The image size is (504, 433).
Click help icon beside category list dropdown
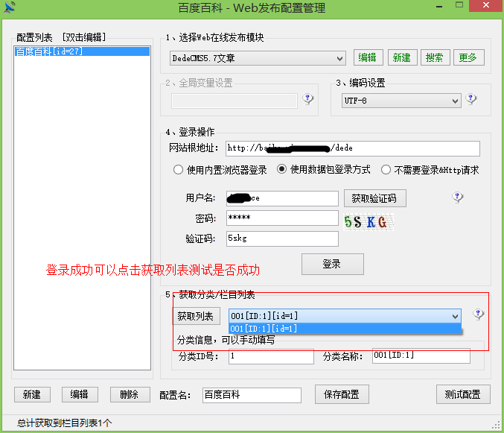[x=478, y=315]
